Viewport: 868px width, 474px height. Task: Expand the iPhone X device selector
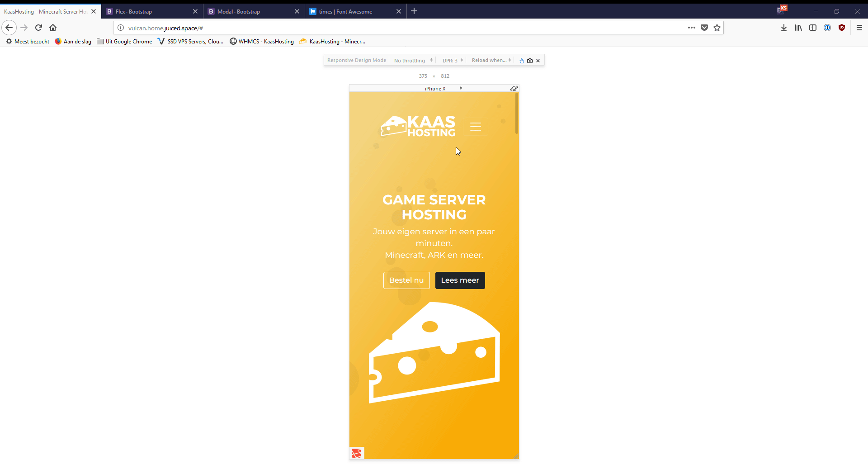(443, 89)
